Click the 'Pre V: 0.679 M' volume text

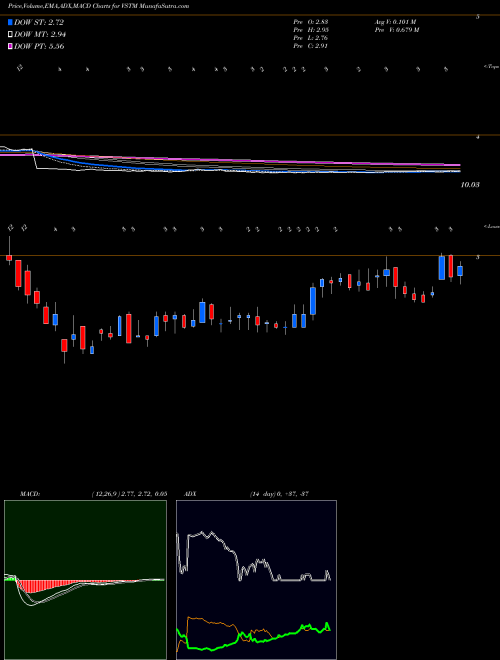click(x=396, y=30)
